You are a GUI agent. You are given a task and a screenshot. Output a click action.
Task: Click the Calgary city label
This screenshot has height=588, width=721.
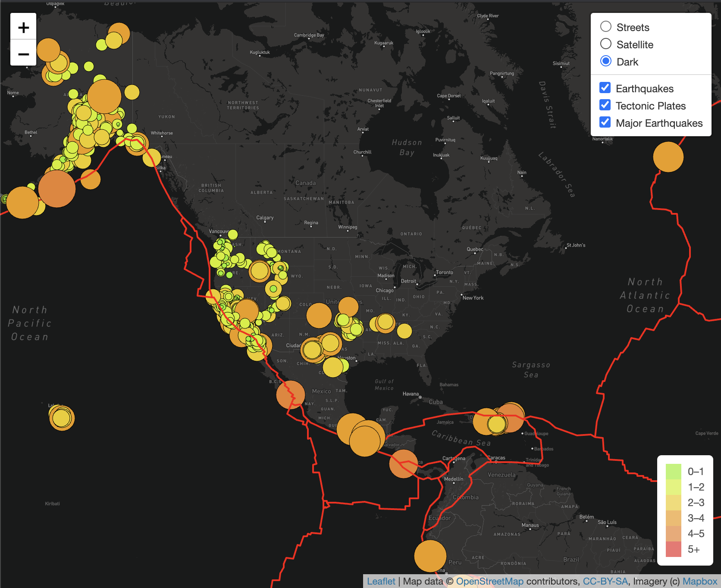click(265, 218)
